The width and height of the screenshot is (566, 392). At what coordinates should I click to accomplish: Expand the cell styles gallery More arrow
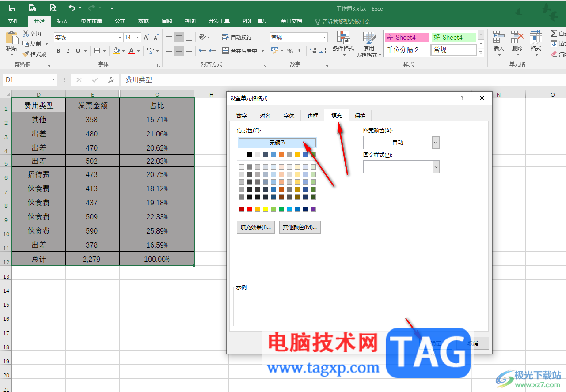point(481,53)
